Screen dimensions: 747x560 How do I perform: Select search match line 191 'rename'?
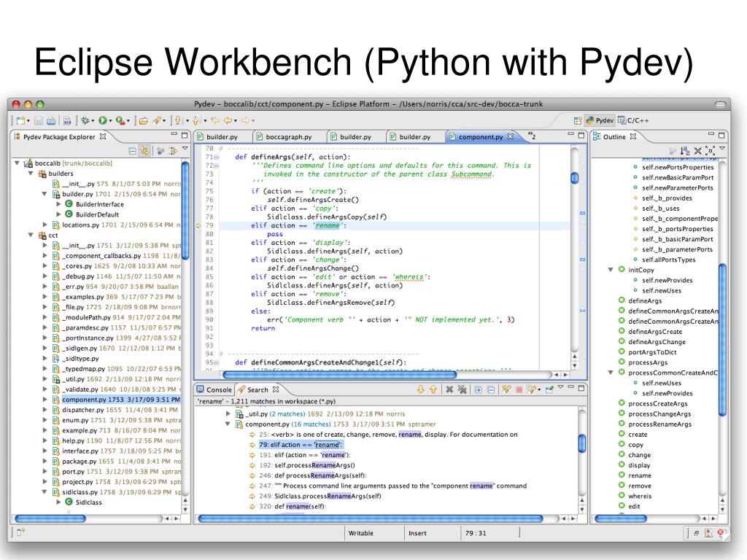pos(305,455)
